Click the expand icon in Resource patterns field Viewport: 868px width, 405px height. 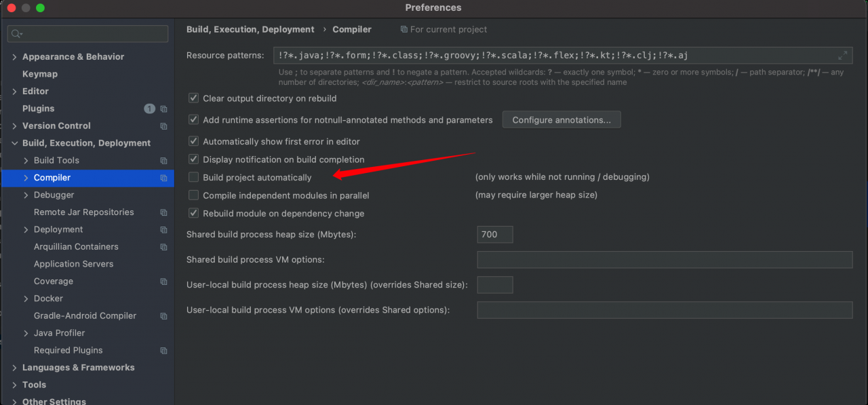pos(843,56)
